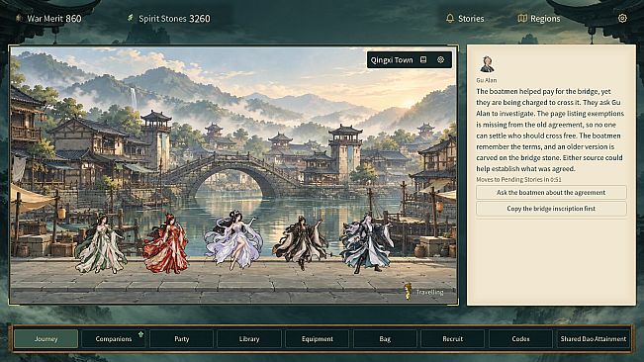This screenshot has width=644, height=362.
Task: Select the companion in dark robes
Action: tap(302, 242)
